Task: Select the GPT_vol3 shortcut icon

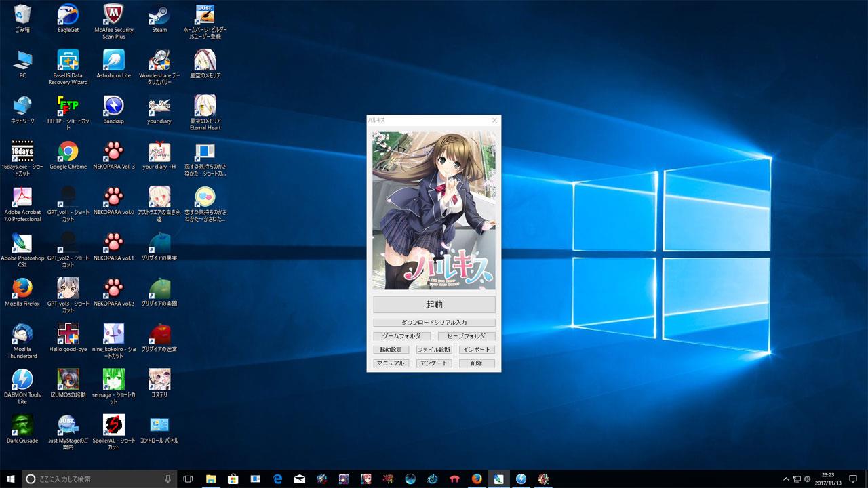Action: [68, 294]
